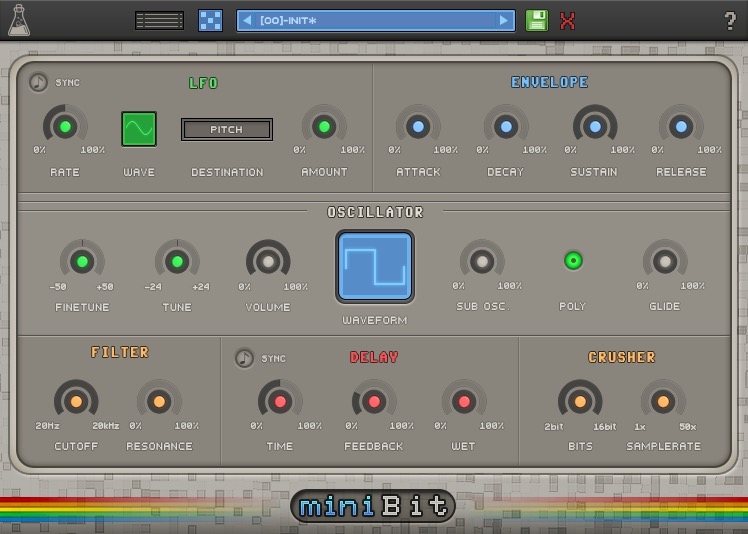Save preset with green floppy icon

[537, 21]
